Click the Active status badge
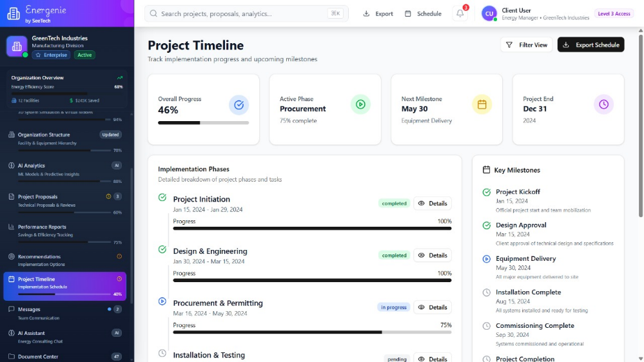 coord(84,55)
